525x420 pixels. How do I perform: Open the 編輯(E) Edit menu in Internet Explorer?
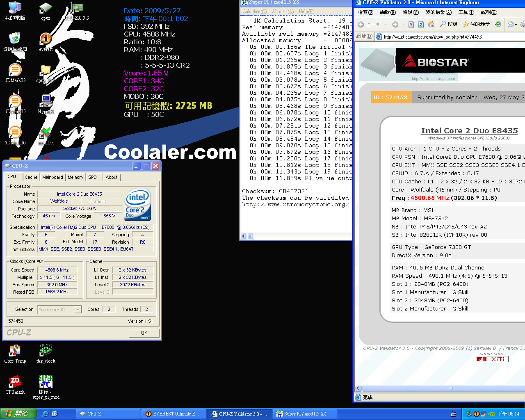pos(388,12)
